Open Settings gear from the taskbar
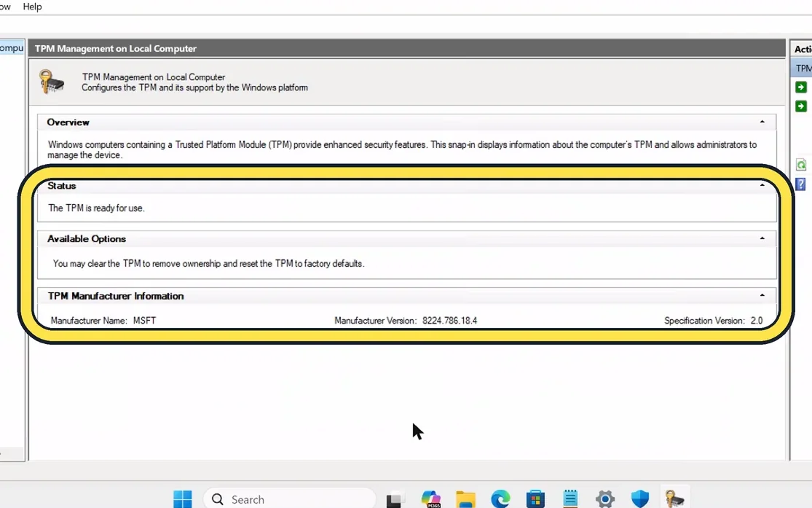The width and height of the screenshot is (812, 508). [x=605, y=499]
